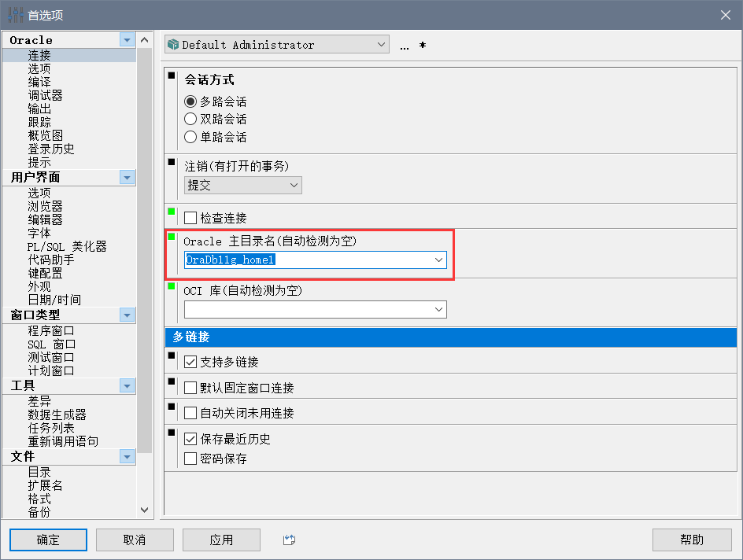Open 重新调用语句 preferences page
The image size is (743, 560).
[63, 441]
